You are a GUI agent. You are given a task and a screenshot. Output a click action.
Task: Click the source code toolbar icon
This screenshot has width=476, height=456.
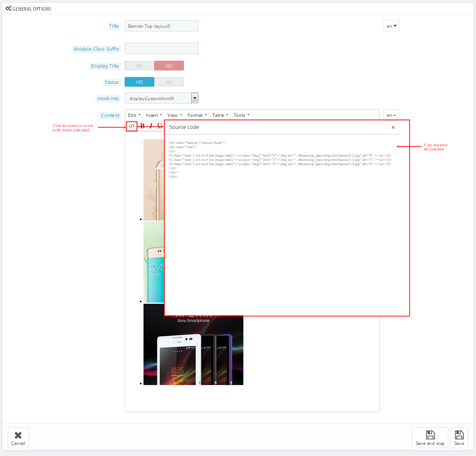point(132,126)
